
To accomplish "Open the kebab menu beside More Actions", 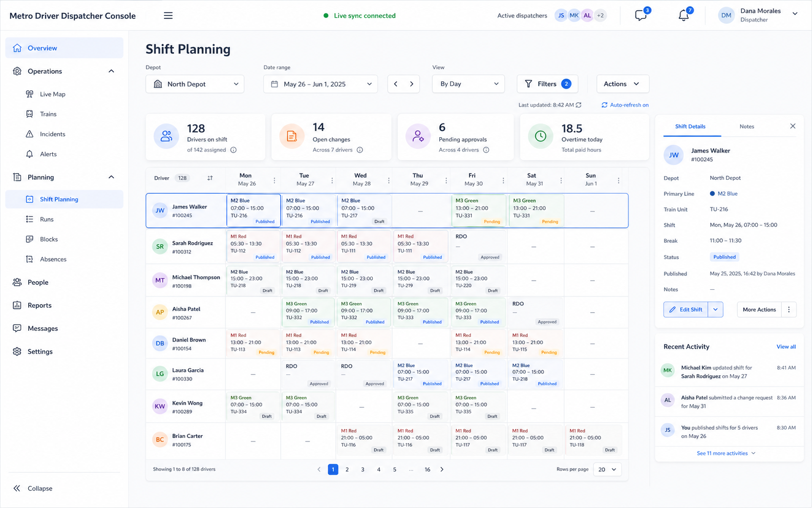I will click(x=789, y=309).
